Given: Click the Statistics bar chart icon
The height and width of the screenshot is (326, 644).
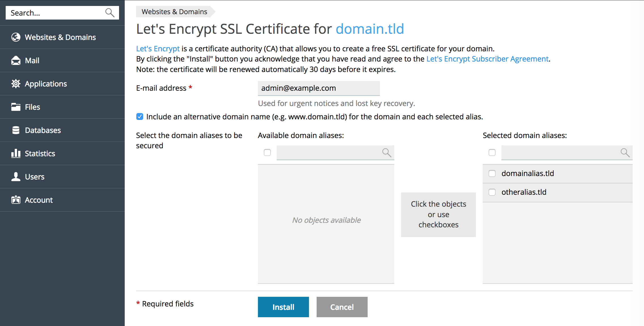Looking at the screenshot, I should point(16,153).
